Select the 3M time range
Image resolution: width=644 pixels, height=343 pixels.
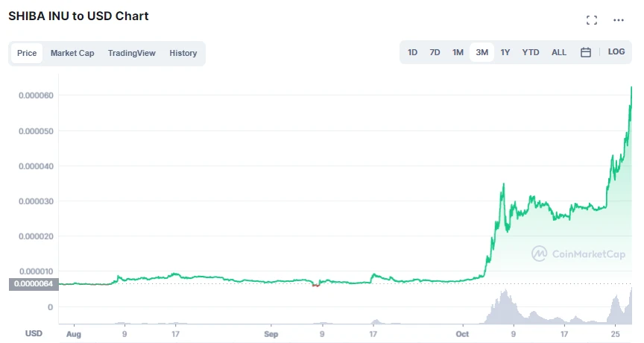tap(482, 52)
